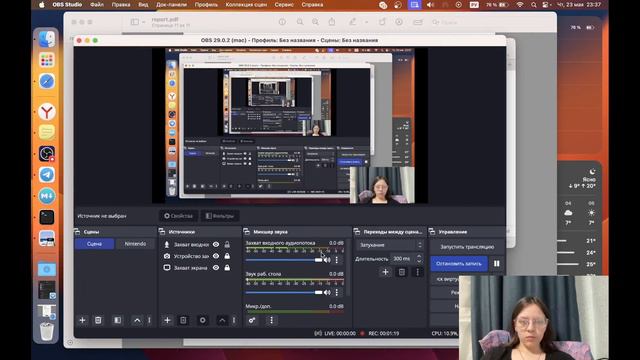Click the Микшер звука vertical scrollbar
The height and width of the screenshot is (360, 640).
coord(348,267)
